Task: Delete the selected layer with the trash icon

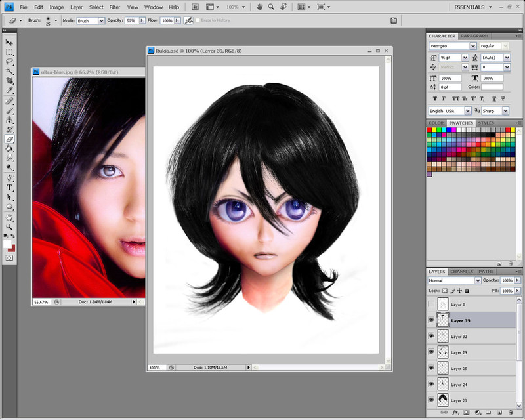Action: point(511,413)
